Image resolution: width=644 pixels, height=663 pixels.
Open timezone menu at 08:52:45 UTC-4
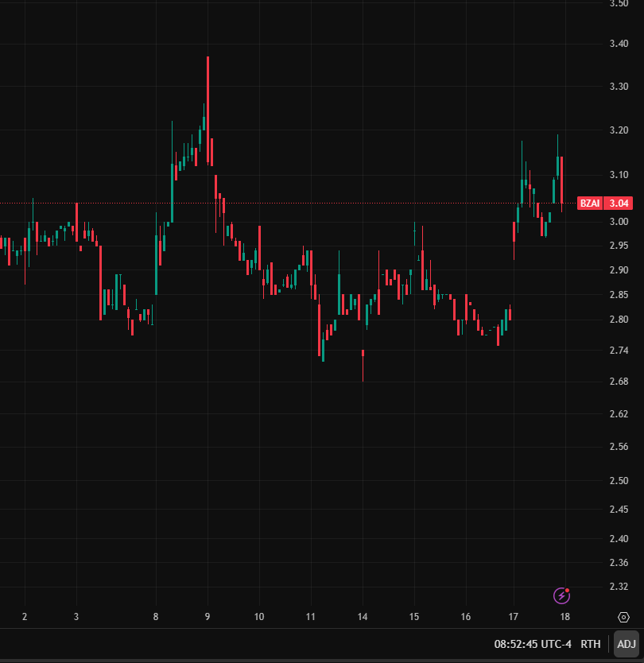tap(533, 644)
